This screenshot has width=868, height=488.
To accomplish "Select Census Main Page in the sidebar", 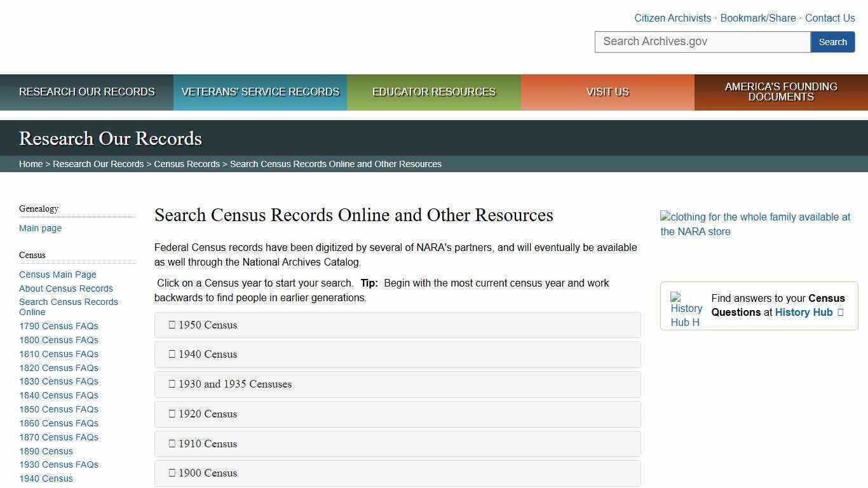I will coord(58,274).
